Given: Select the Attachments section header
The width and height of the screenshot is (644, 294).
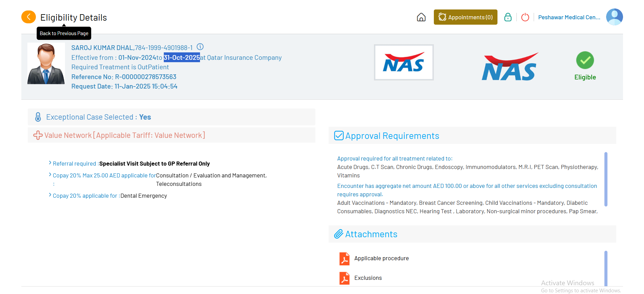Looking at the screenshot, I should click(371, 234).
